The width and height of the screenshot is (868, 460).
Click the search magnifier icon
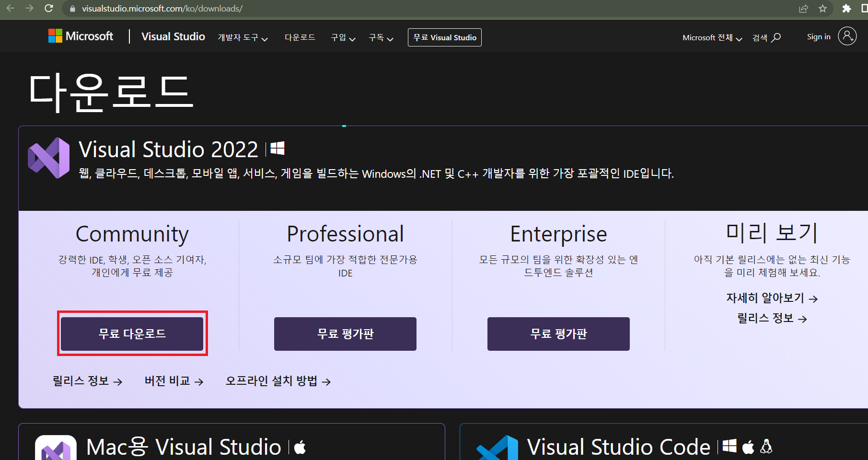tap(776, 37)
